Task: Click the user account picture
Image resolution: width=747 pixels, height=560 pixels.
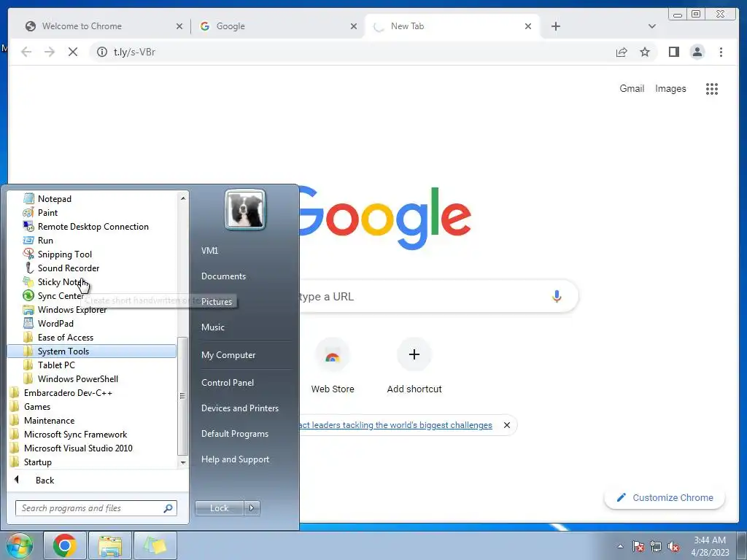Action: point(245,209)
